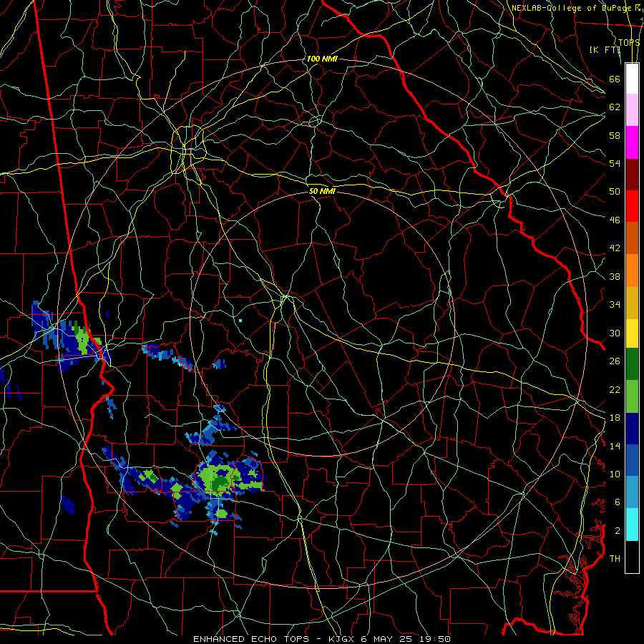Click the medium blue legend swatch
The height and width of the screenshot is (644, 644).
[632, 460]
